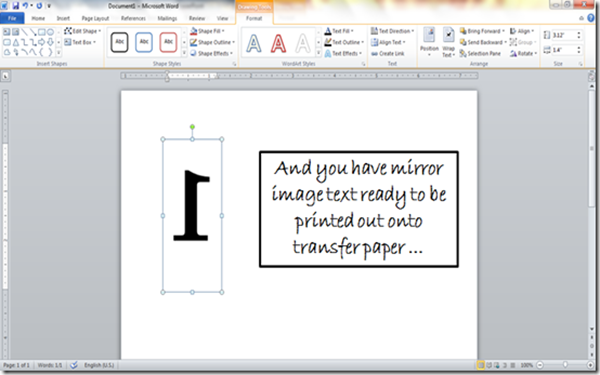Click the green rotation handle of the shape
This screenshot has height=375, width=600.
[x=192, y=127]
